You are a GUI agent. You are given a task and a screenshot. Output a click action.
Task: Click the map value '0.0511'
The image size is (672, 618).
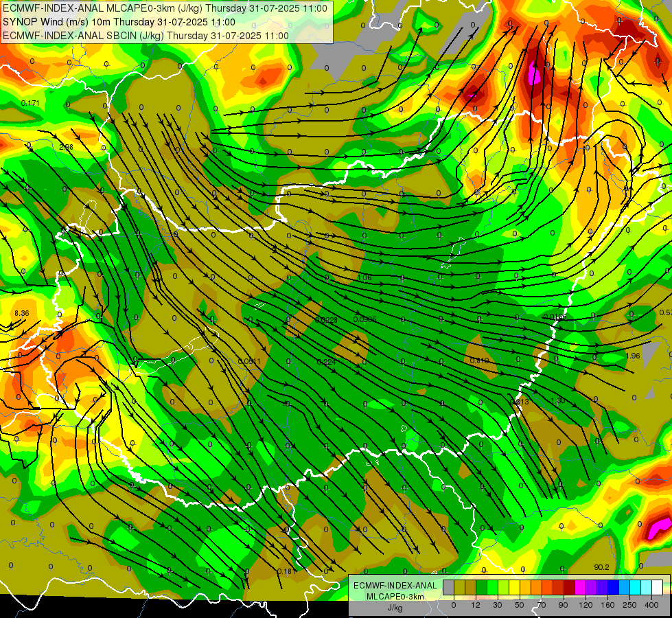click(x=249, y=362)
